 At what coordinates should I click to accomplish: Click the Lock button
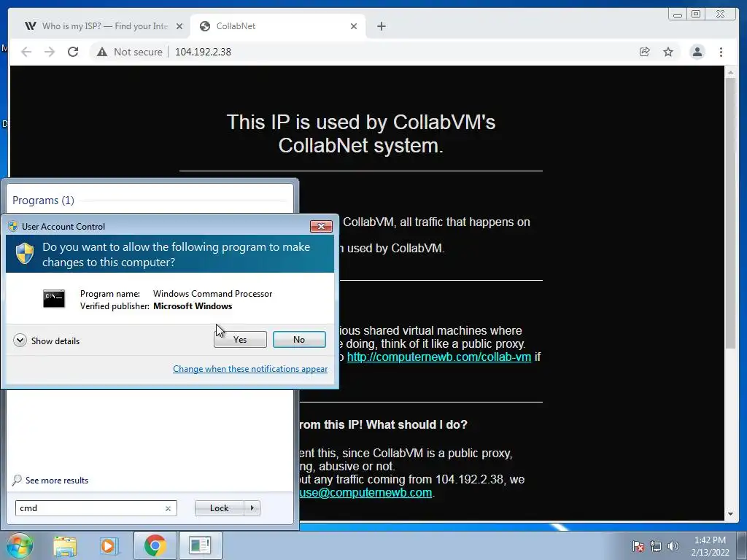[219, 508]
